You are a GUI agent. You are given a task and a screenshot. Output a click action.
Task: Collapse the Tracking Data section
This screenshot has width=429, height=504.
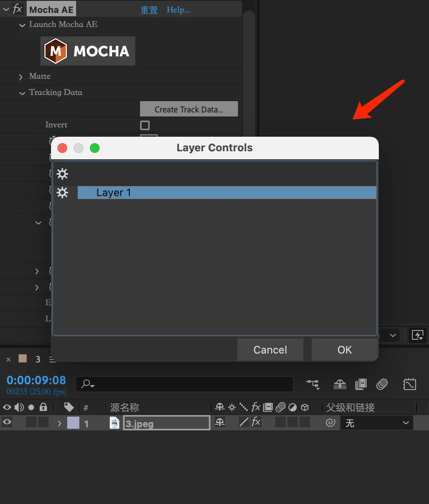[x=22, y=93]
